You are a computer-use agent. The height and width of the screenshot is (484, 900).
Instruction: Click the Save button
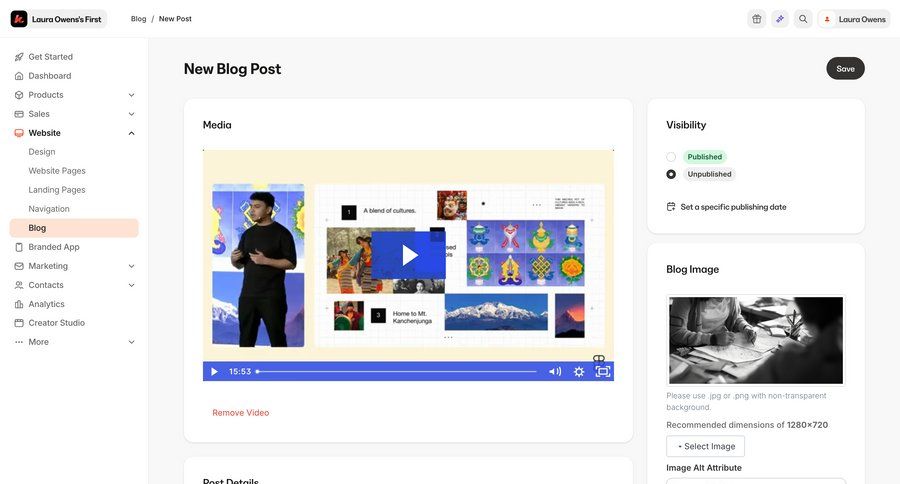845,68
